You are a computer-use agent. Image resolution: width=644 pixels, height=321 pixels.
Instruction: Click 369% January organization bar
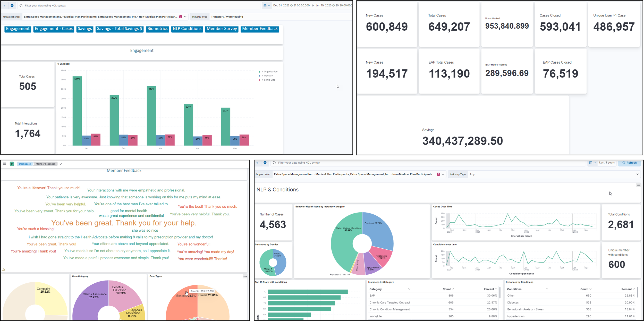pos(77,111)
